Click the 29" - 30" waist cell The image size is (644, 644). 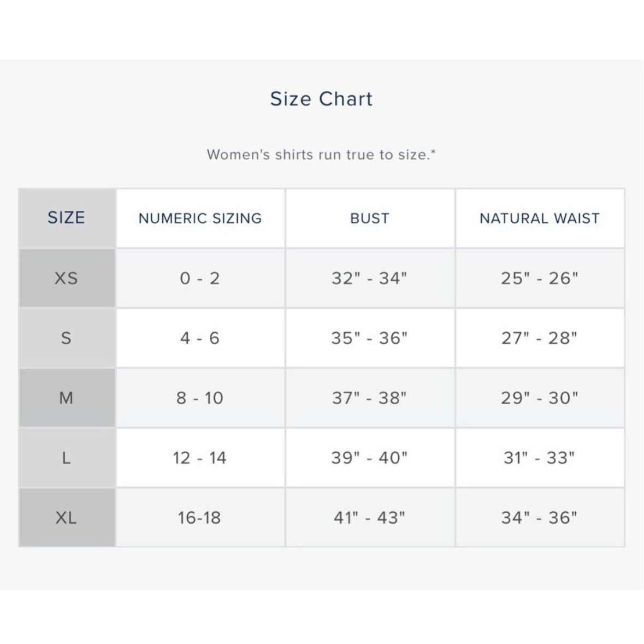540,398
